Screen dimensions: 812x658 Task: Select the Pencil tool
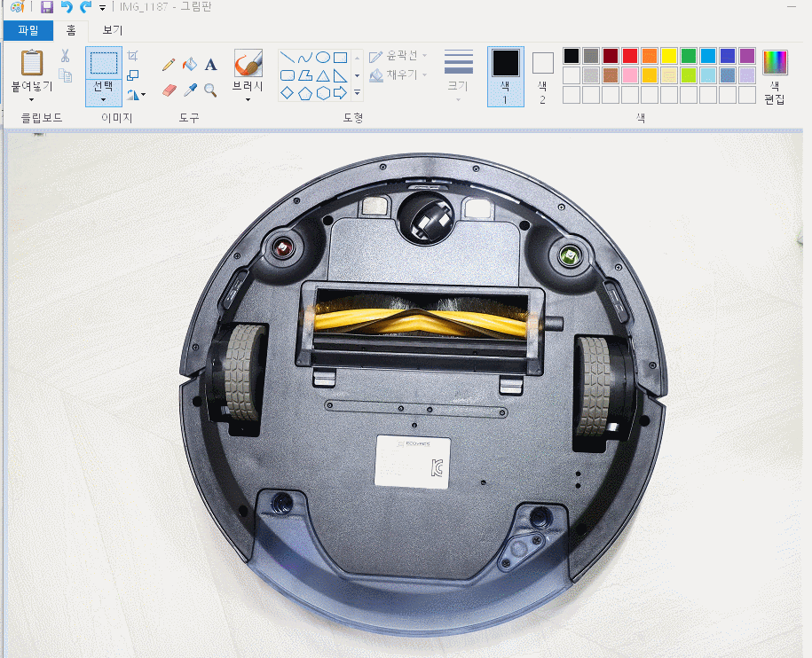click(x=169, y=64)
